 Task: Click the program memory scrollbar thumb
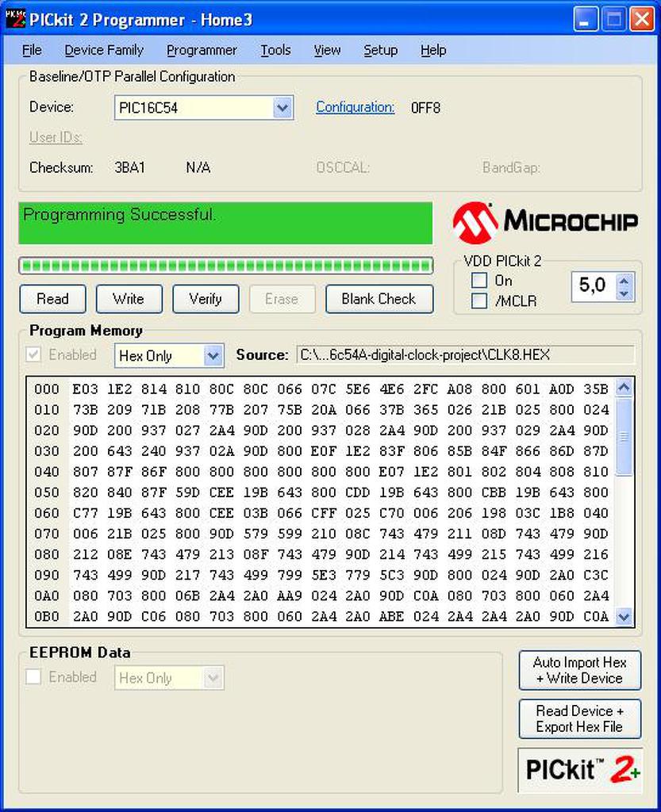[x=624, y=437]
